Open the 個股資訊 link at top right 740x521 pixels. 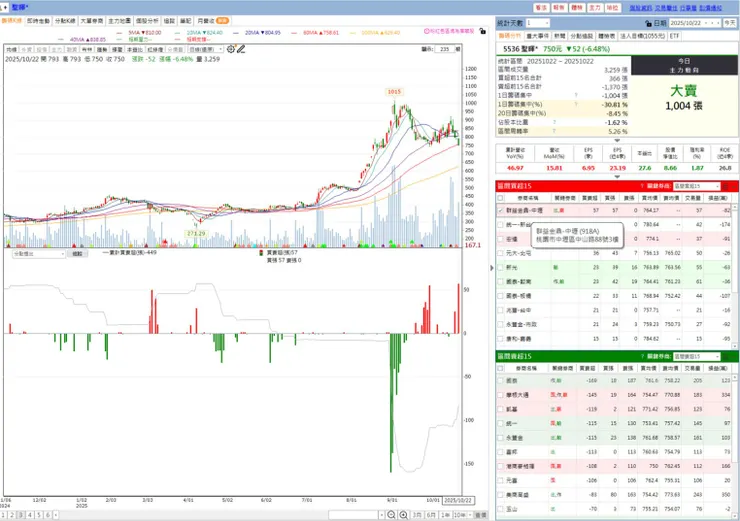pyautogui.click(x=641, y=8)
